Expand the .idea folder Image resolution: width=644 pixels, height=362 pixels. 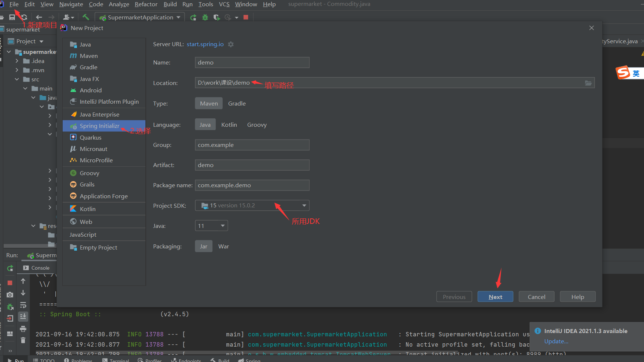[x=17, y=61]
